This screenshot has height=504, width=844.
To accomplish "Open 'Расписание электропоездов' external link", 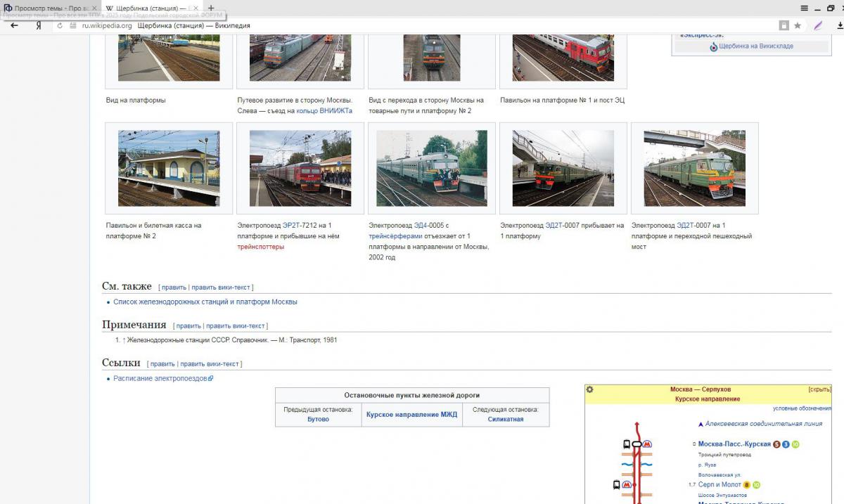I will tap(160, 378).
